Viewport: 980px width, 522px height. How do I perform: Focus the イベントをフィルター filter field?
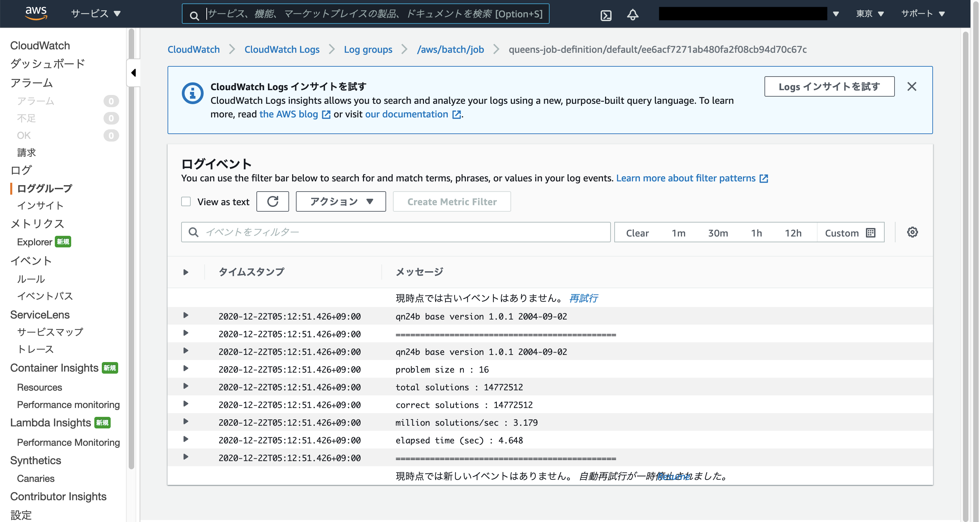point(396,232)
